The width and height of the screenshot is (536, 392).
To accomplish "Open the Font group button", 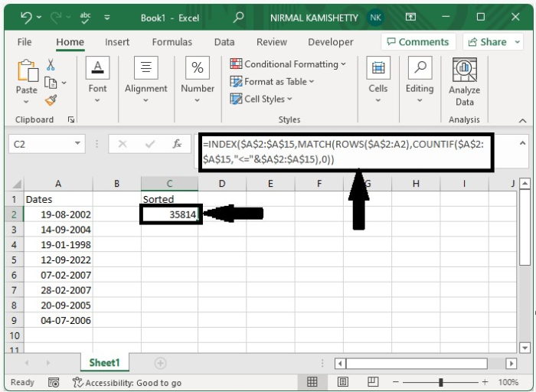I will click(97, 80).
